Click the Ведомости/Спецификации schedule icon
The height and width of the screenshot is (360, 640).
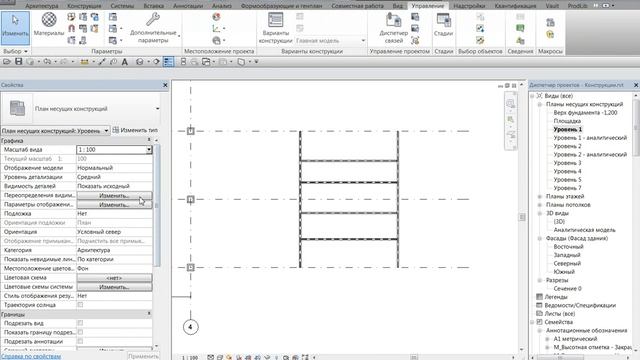pyautogui.click(x=539, y=305)
